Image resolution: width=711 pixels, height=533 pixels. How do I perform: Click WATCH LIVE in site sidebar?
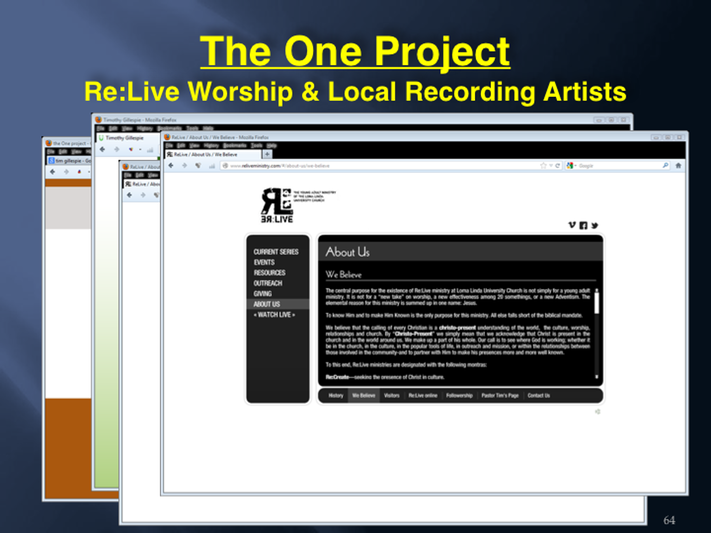[x=274, y=314]
